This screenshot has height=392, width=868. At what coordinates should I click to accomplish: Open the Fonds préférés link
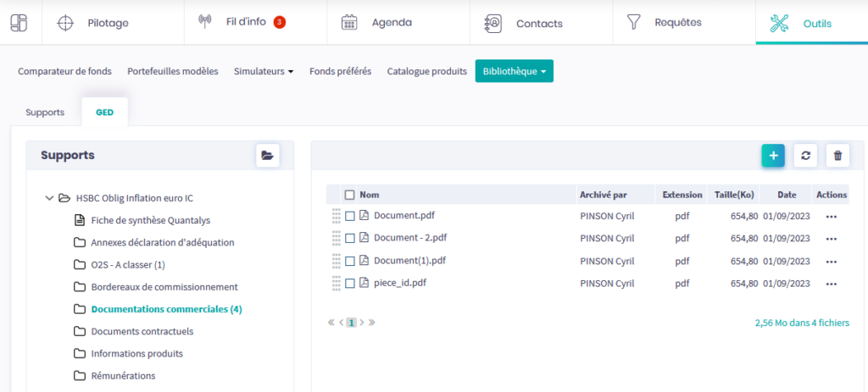pos(340,71)
